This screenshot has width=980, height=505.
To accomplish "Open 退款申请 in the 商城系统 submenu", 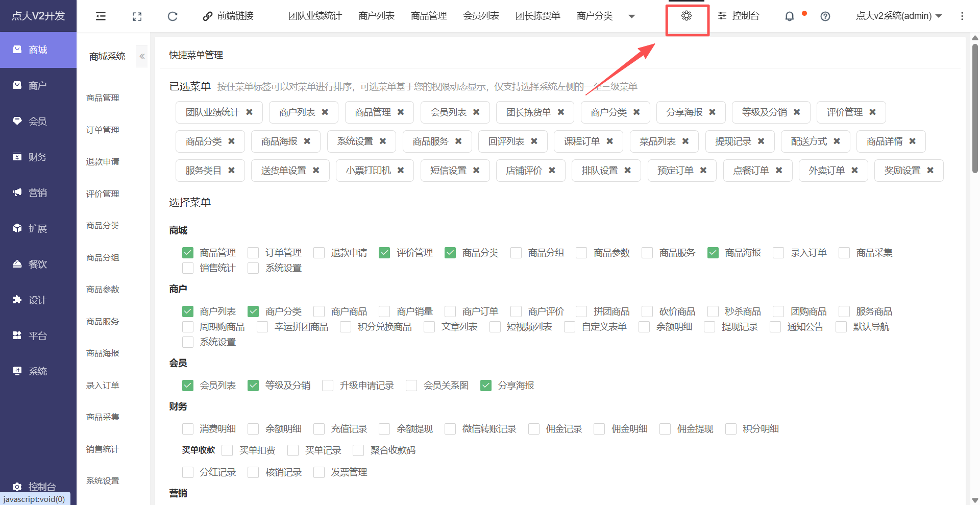I will 103,162.
